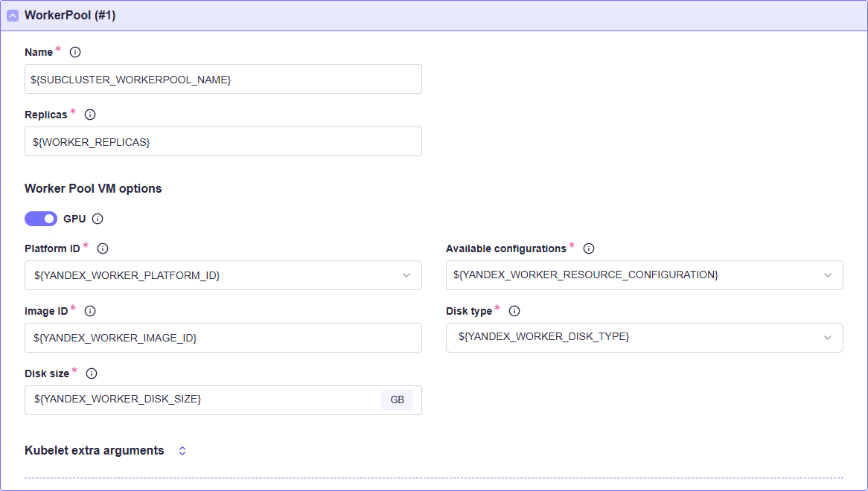Click the Replicas input field
The height and width of the screenshot is (491, 868).
(x=223, y=141)
